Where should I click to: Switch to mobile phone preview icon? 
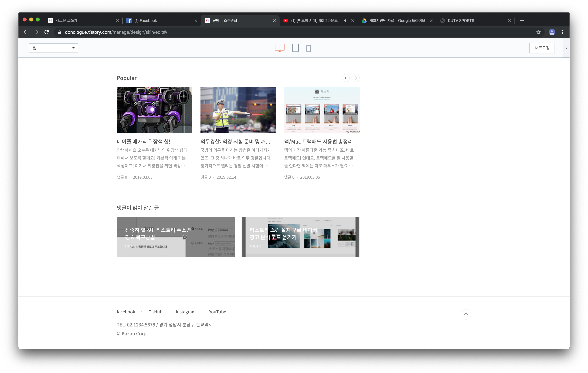click(308, 48)
